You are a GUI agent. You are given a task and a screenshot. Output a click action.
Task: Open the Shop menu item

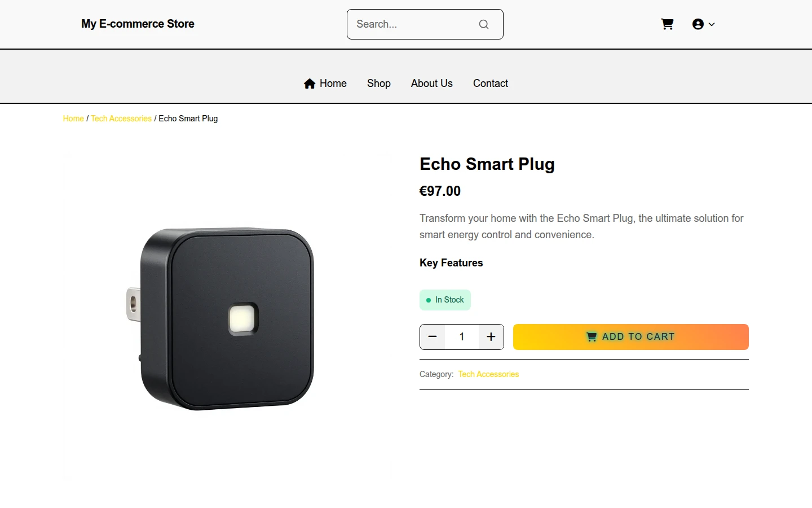(x=379, y=84)
